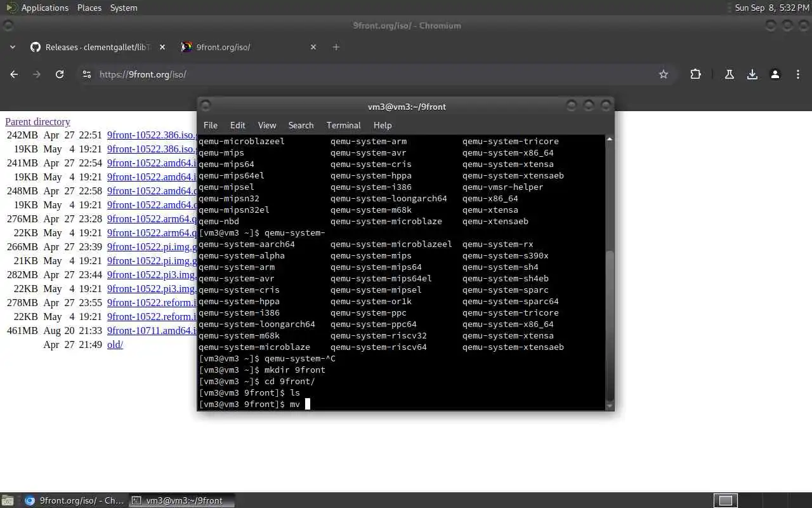Click qemu-system-x86_64 text in terminal top listing

pos(507,152)
